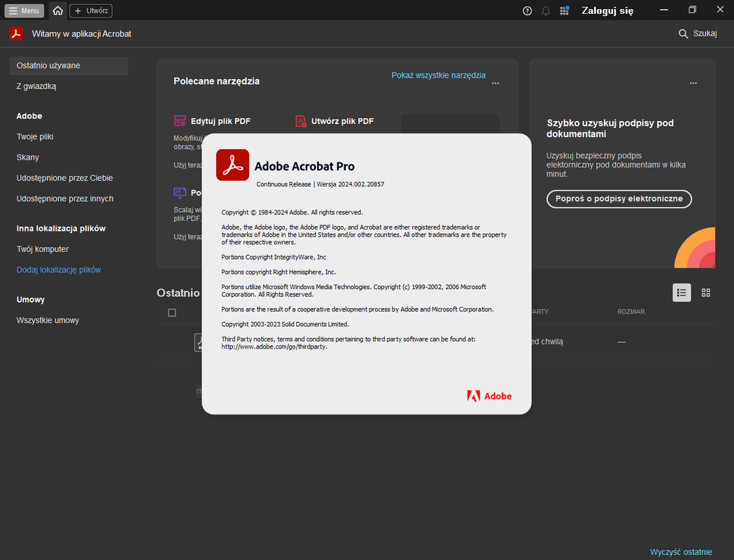Open Udostępnione przez innych
The height and width of the screenshot is (560, 734).
tap(64, 199)
